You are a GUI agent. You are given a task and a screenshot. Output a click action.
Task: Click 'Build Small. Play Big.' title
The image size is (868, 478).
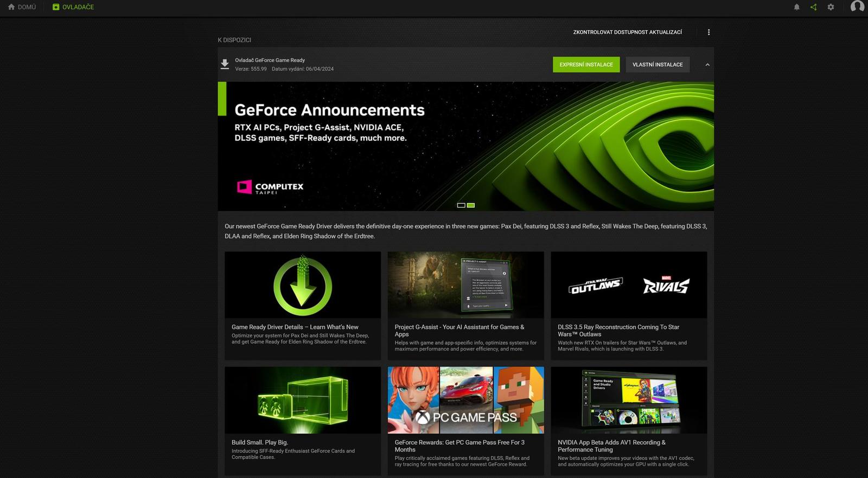click(x=260, y=442)
